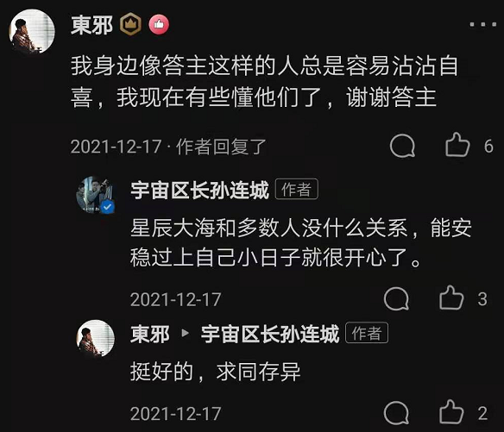Tap gold crown badge next to 東邪

click(x=130, y=24)
